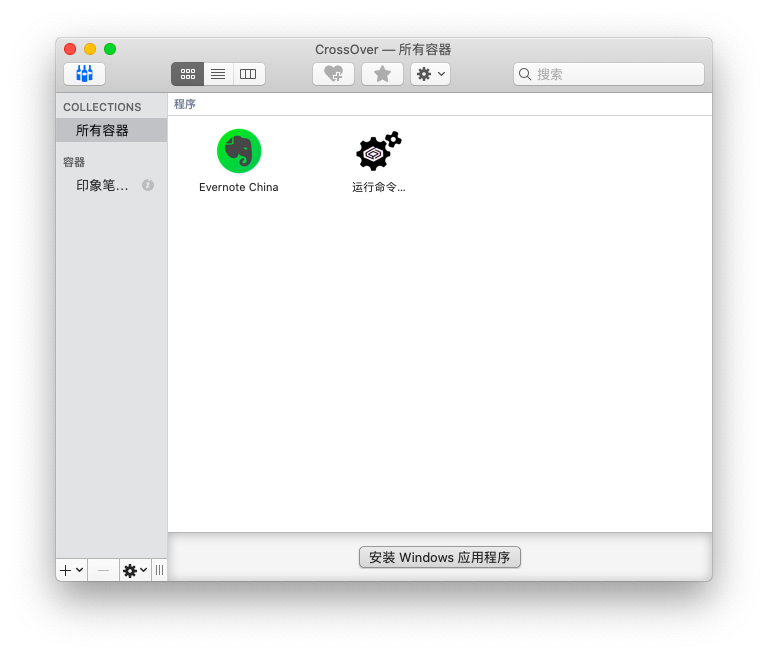Select 所有容器 in Collections sidebar
The image size is (768, 655).
[x=112, y=130]
